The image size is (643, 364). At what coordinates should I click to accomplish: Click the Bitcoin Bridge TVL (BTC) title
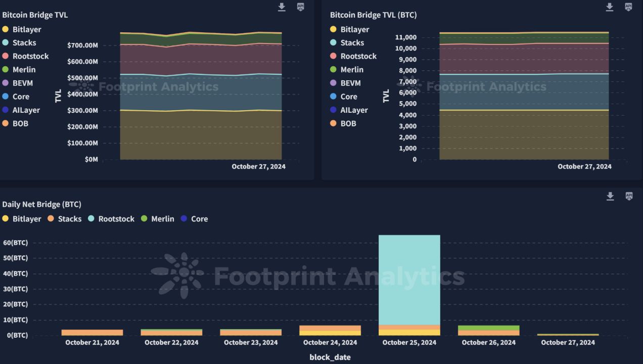pos(373,15)
